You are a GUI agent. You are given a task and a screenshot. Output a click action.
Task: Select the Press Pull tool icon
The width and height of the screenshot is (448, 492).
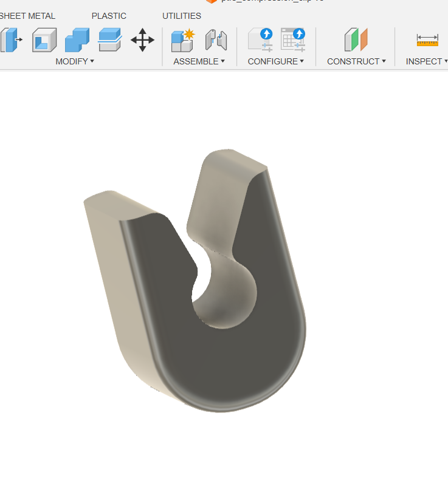click(12, 40)
